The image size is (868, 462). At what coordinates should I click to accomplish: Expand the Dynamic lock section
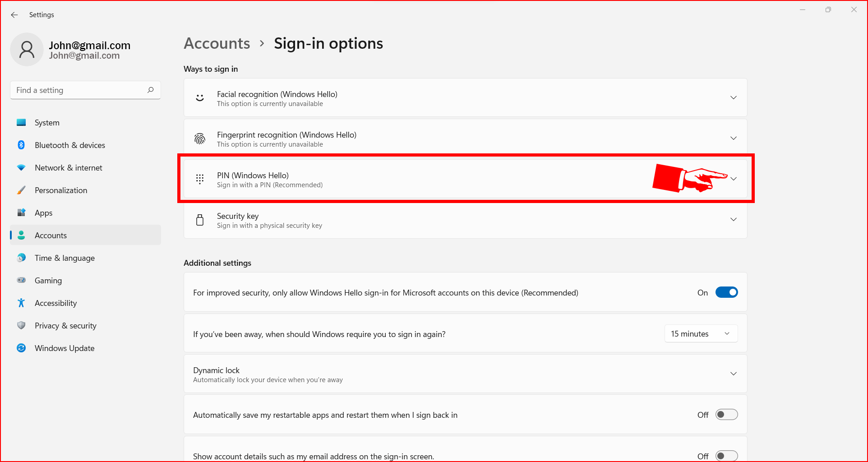[734, 374]
